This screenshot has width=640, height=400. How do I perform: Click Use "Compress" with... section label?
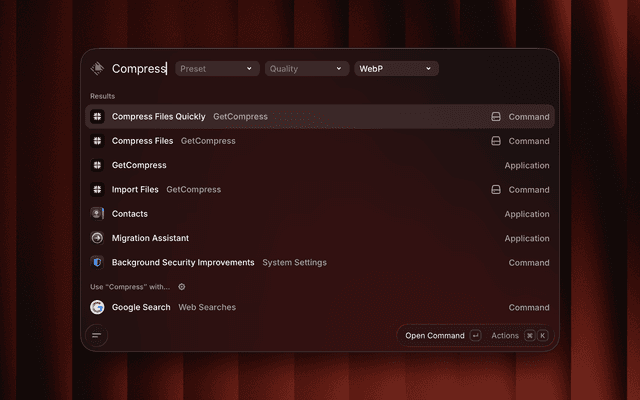130,287
